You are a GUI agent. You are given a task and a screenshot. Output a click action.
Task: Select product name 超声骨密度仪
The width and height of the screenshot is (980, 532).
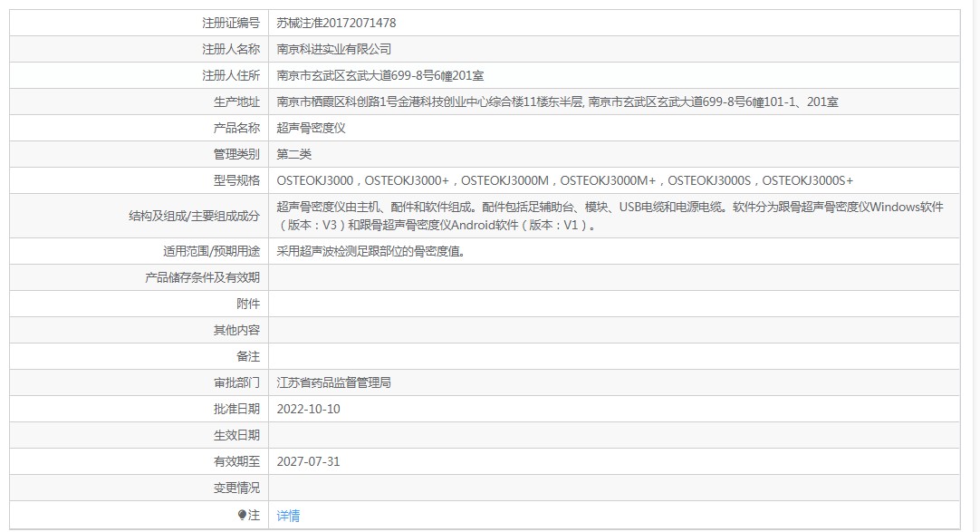[312, 128]
